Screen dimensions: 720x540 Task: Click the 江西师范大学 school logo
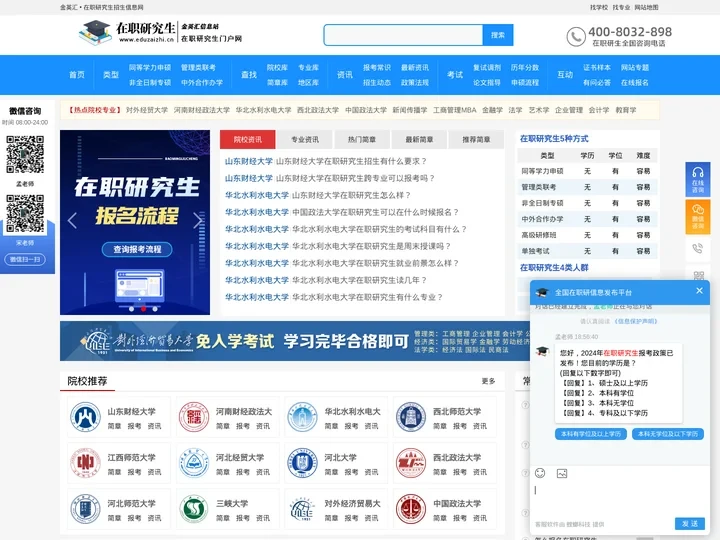85,463
